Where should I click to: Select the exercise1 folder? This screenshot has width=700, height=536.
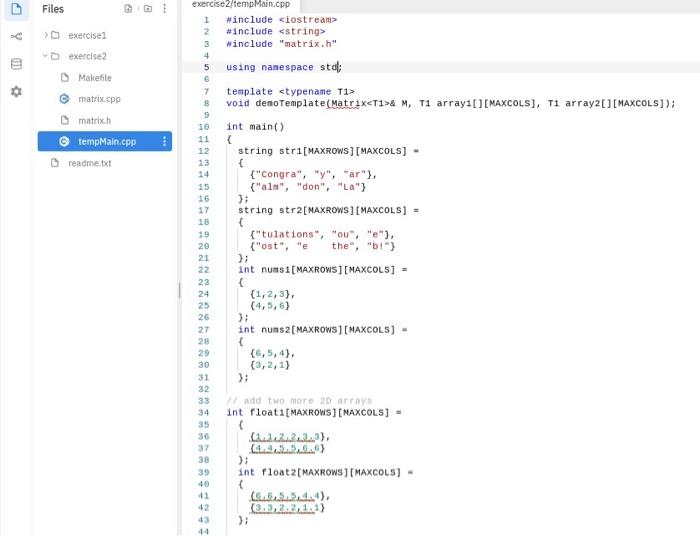coord(87,35)
